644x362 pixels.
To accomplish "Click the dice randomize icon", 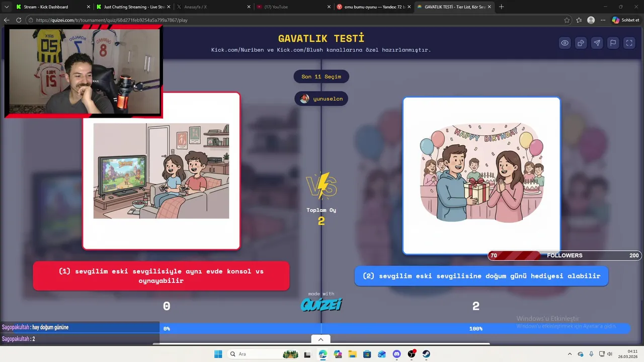I will click(581, 43).
